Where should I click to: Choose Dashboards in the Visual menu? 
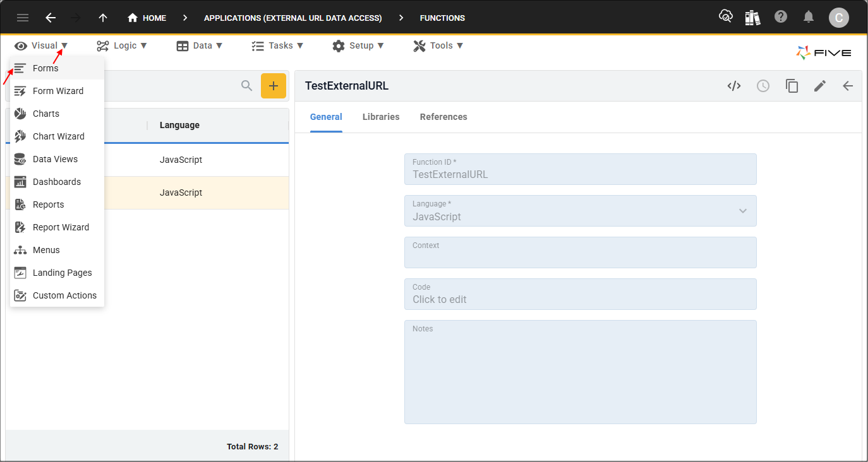tap(56, 182)
